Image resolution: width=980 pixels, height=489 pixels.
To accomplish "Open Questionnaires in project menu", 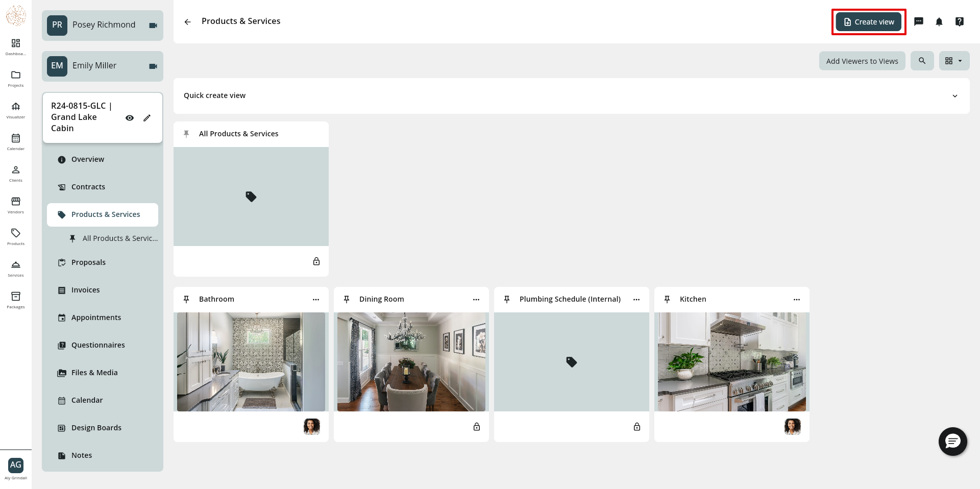I will (x=103, y=345).
